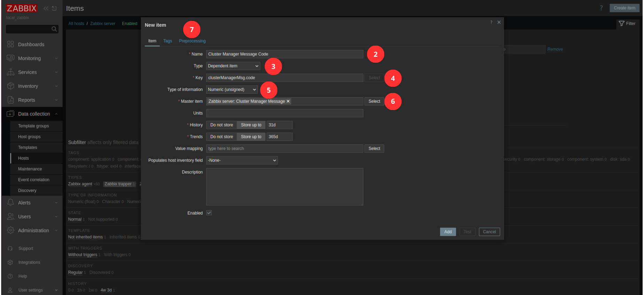Click into the Description text area
This screenshot has height=295, width=644.
(x=285, y=187)
